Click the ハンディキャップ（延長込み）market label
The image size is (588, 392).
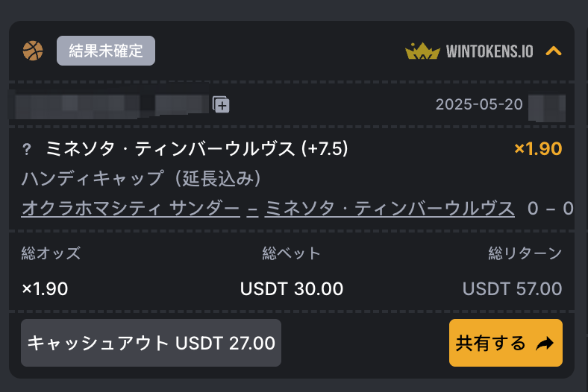[141, 178]
